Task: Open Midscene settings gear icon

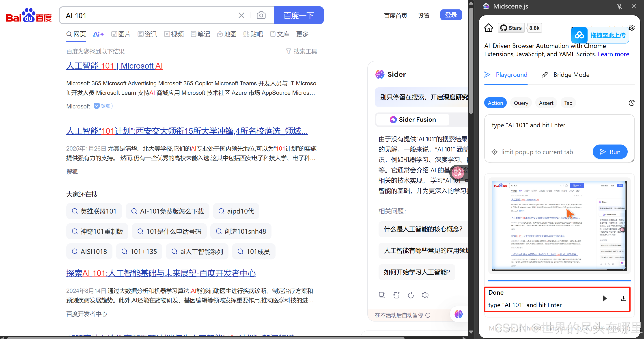Action: tap(632, 28)
